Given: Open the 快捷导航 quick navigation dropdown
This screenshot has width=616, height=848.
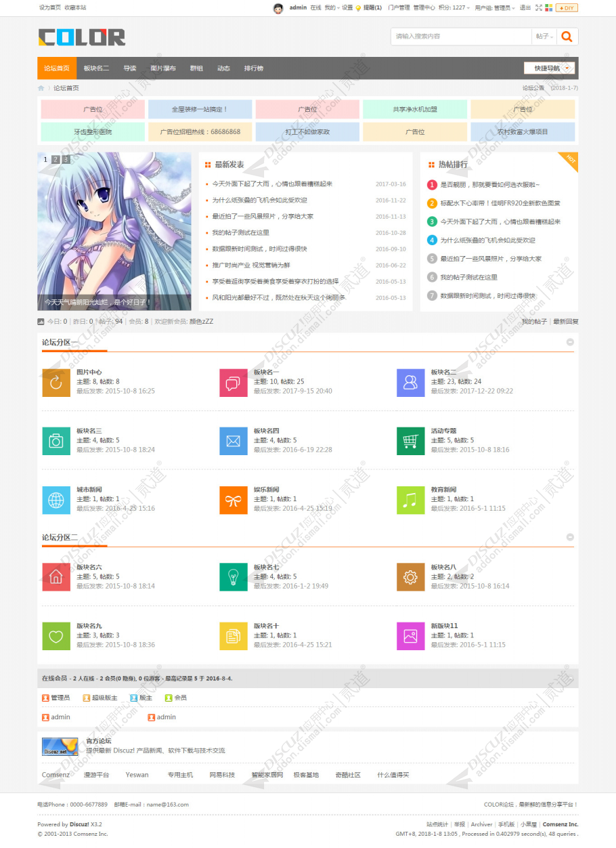Looking at the screenshot, I should pos(550,68).
